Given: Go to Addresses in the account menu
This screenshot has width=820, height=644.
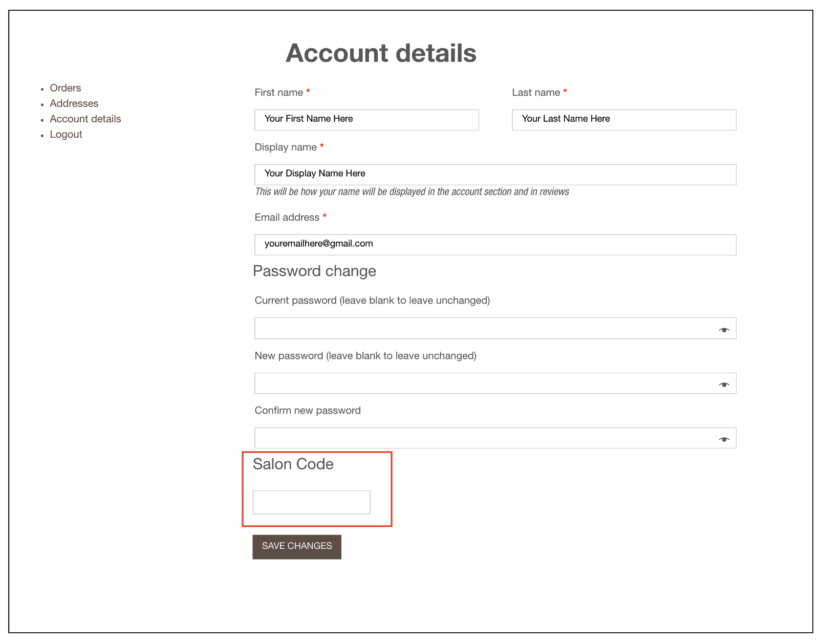Looking at the screenshot, I should (x=74, y=103).
